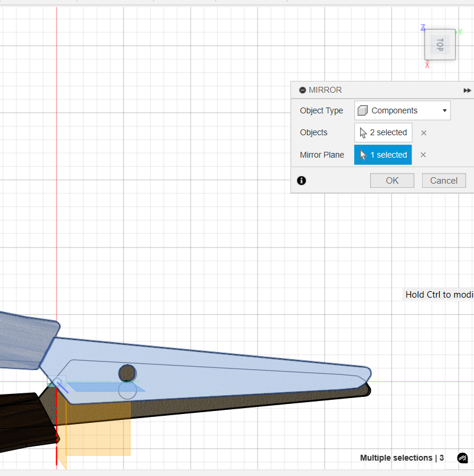The width and height of the screenshot is (474, 476).
Task: Clear the Mirror Plane selection with its X
Action: pos(423,155)
